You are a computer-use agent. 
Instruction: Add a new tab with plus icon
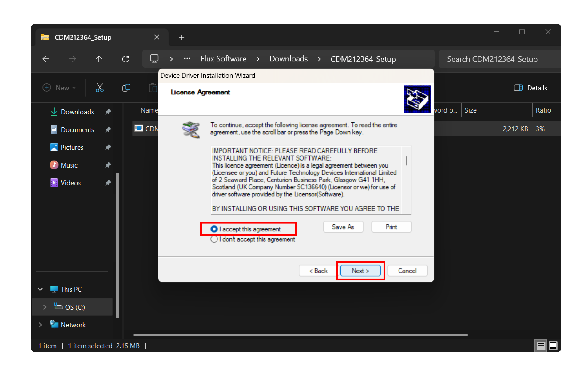181,38
